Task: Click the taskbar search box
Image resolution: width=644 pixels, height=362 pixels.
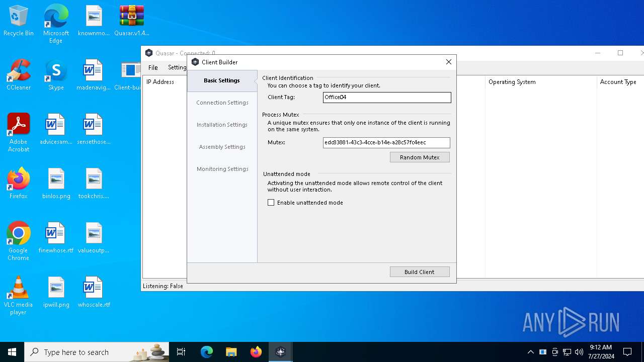Action: (x=97, y=352)
